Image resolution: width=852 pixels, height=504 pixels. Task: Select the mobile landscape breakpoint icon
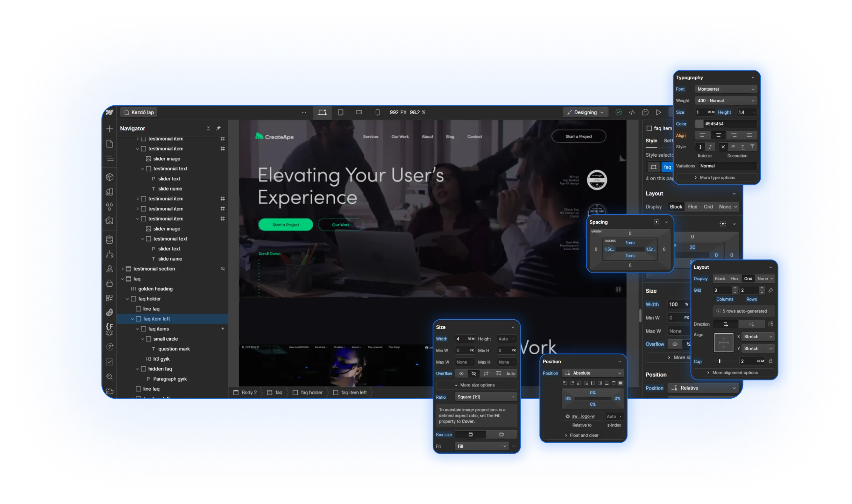click(359, 112)
